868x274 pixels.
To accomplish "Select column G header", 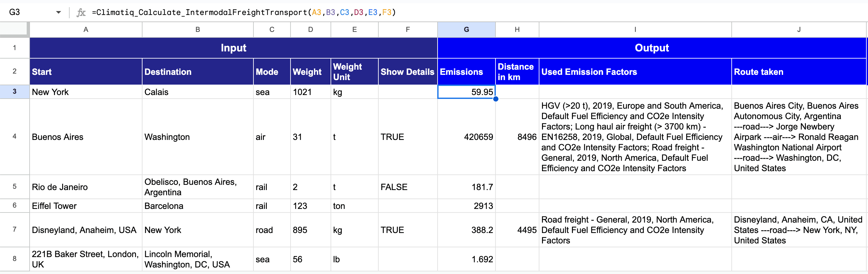I will (467, 30).
